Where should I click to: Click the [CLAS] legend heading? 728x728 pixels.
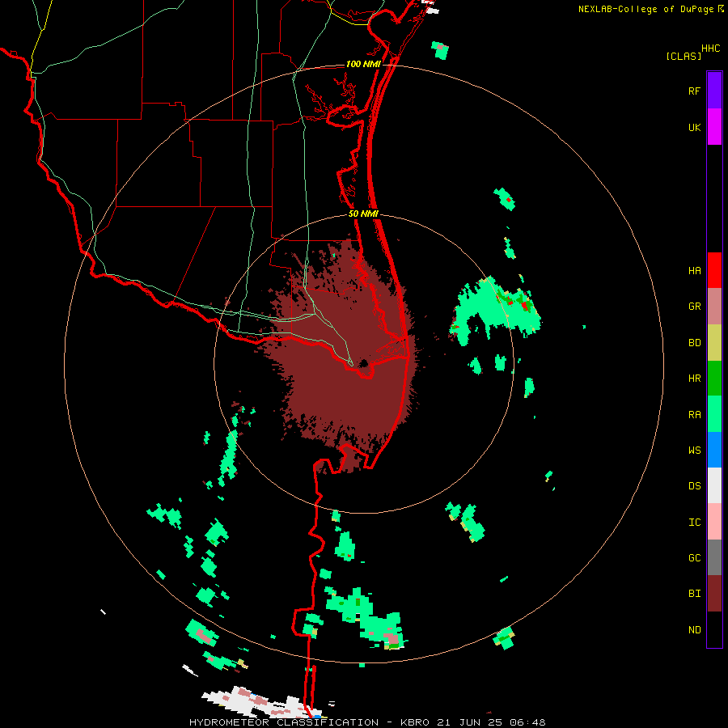pyautogui.click(x=684, y=56)
